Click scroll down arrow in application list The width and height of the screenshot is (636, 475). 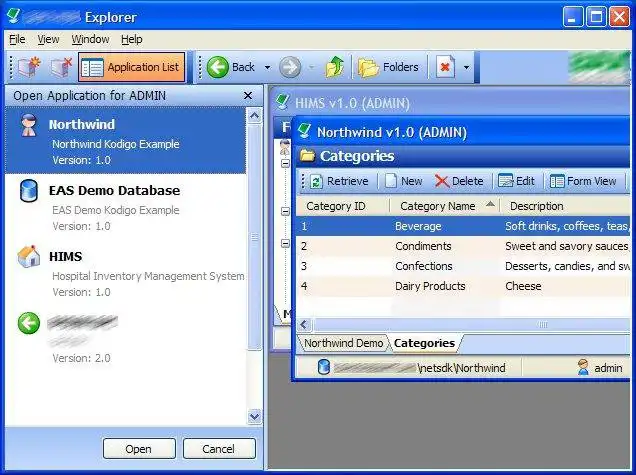click(254, 417)
